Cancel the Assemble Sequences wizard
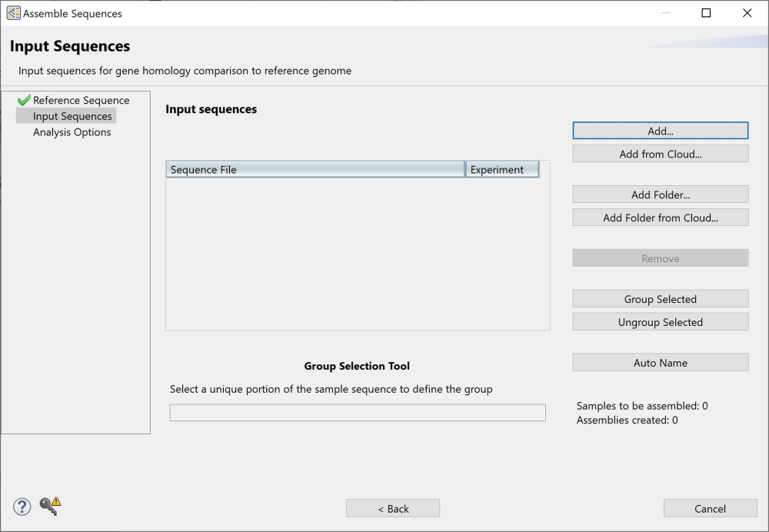The height and width of the screenshot is (532, 769). (710, 508)
